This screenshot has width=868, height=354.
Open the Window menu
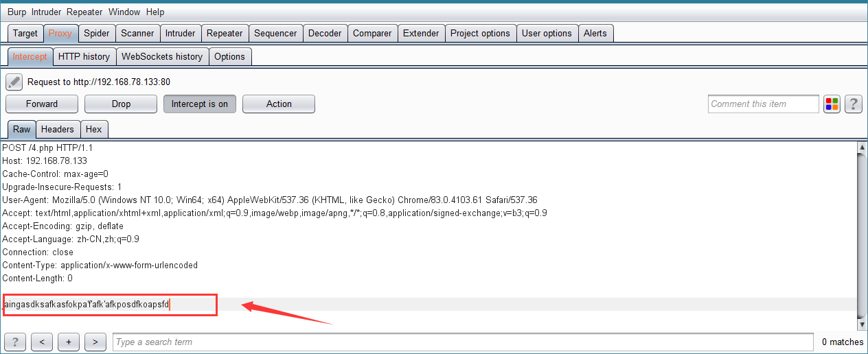[124, 12]
